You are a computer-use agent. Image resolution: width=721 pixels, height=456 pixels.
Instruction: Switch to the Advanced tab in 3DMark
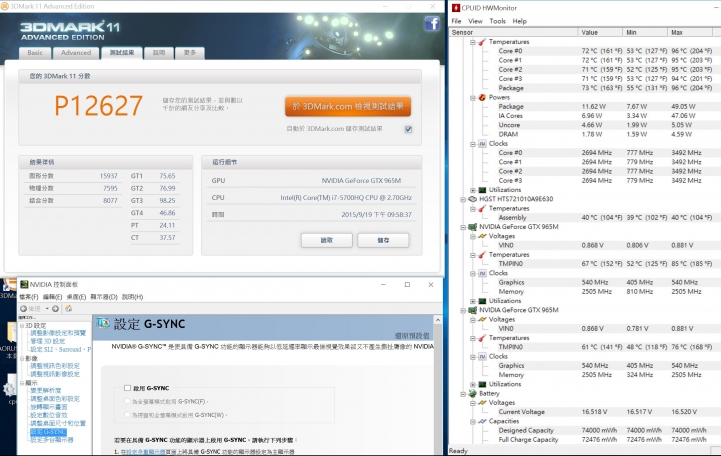[x=76, y=53]
